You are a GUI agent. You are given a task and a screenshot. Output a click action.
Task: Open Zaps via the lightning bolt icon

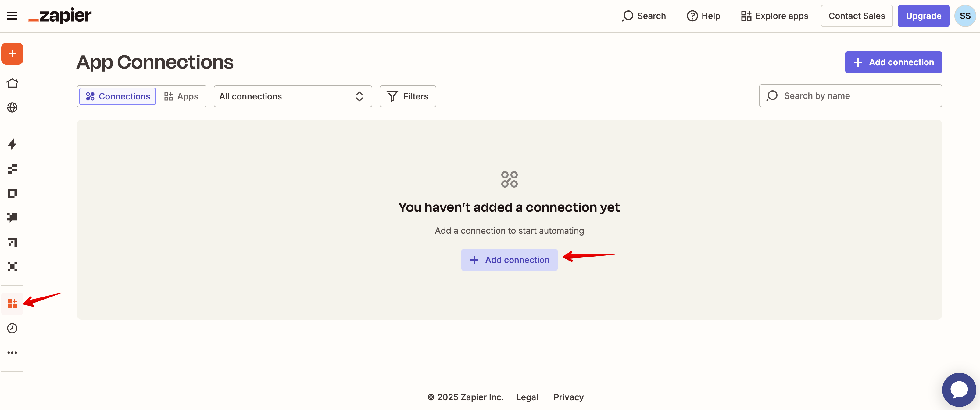coord(12,144)
